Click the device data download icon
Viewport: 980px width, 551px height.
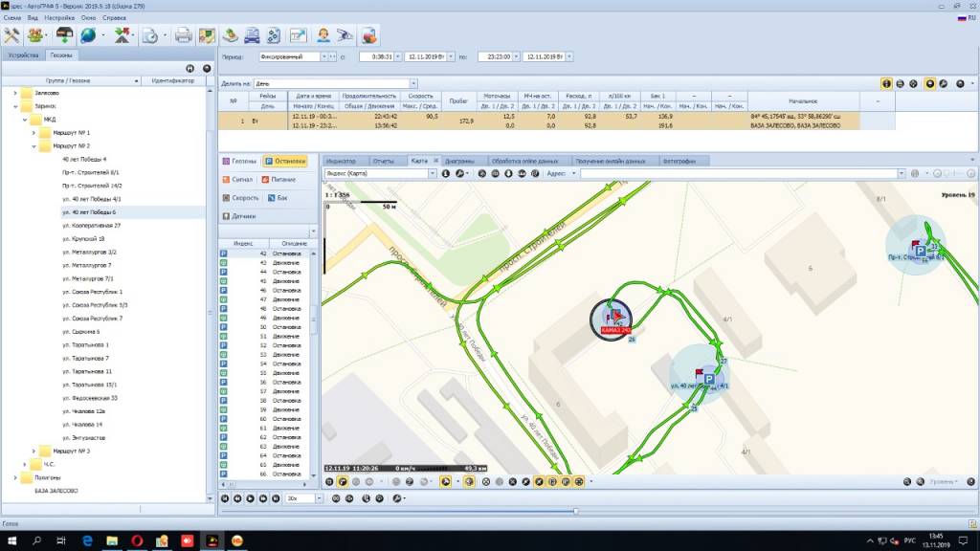[x=64, y=35]
